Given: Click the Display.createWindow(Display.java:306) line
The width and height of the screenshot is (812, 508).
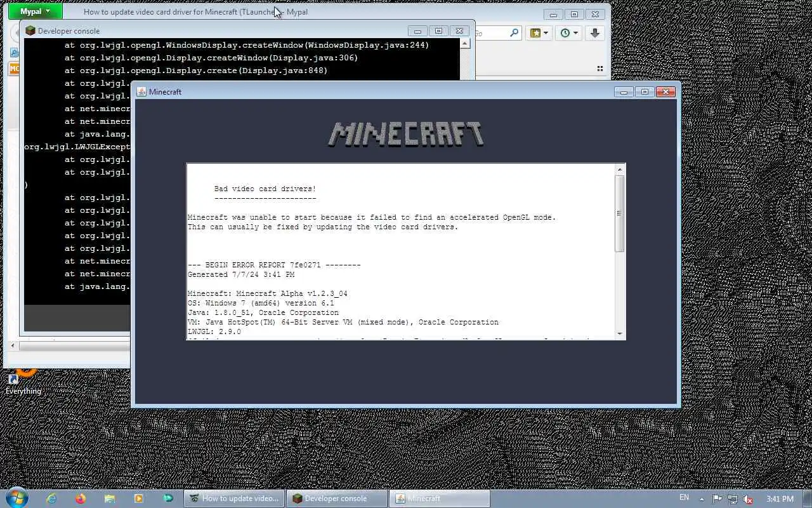Looking at the screenshot, I should pos(211,58).
